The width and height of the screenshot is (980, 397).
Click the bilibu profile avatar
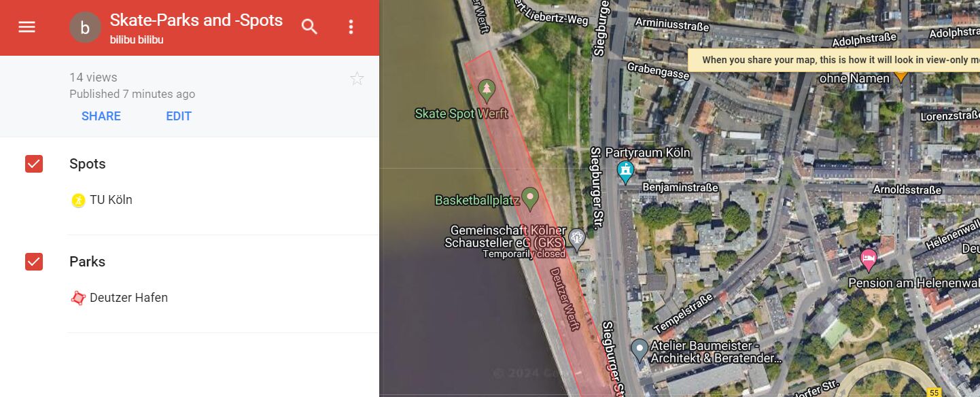(85, 27)
